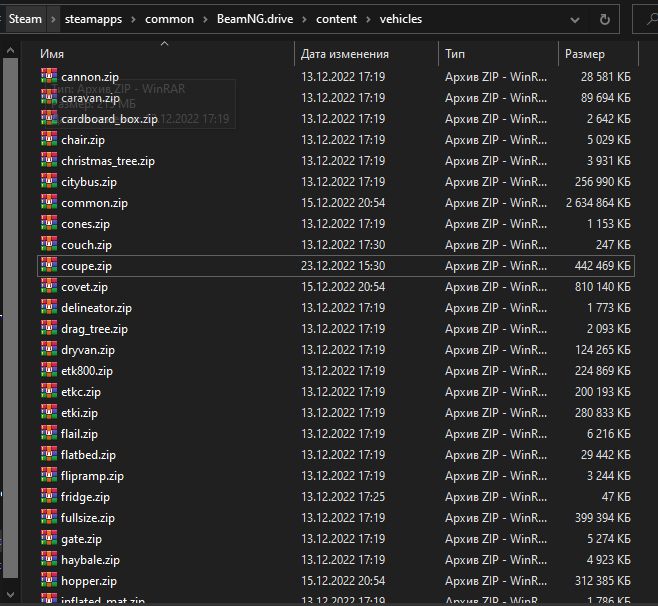
Task: Go to the common breadcrumb folder
Action: [169, 19]
